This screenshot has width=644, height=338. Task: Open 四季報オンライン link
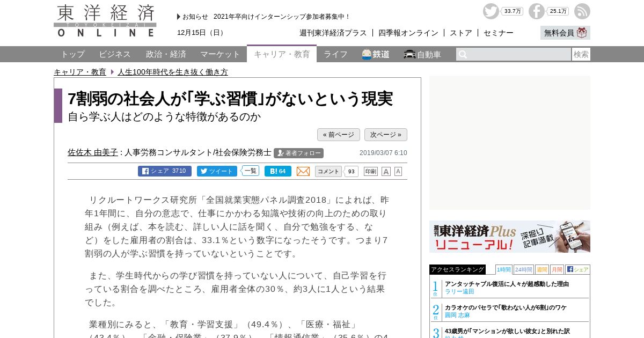tap(408, 33)
